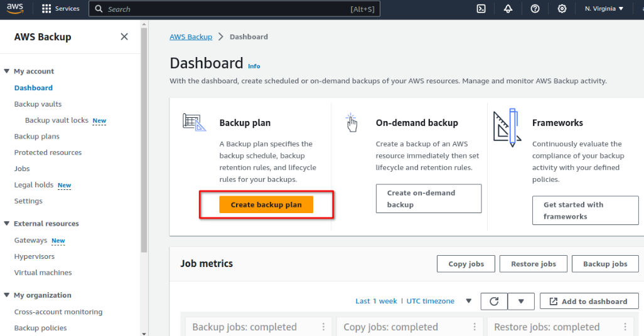Open the N. Virginia region dropdown
Screen dimensions: 644x336
(604, 9)
